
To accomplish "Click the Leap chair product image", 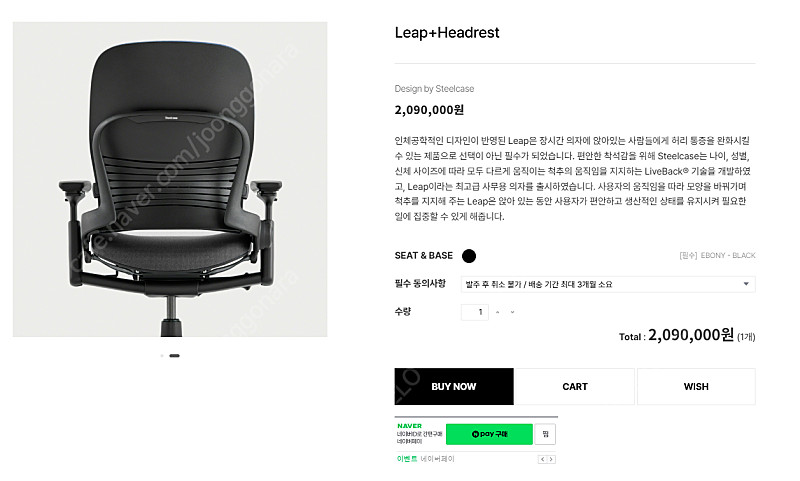I will point(170,179).
